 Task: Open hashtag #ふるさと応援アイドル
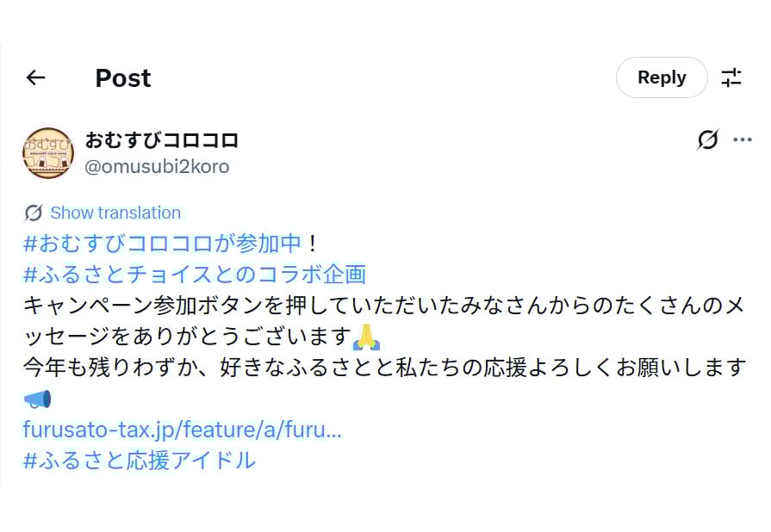(x=140, y=461)
